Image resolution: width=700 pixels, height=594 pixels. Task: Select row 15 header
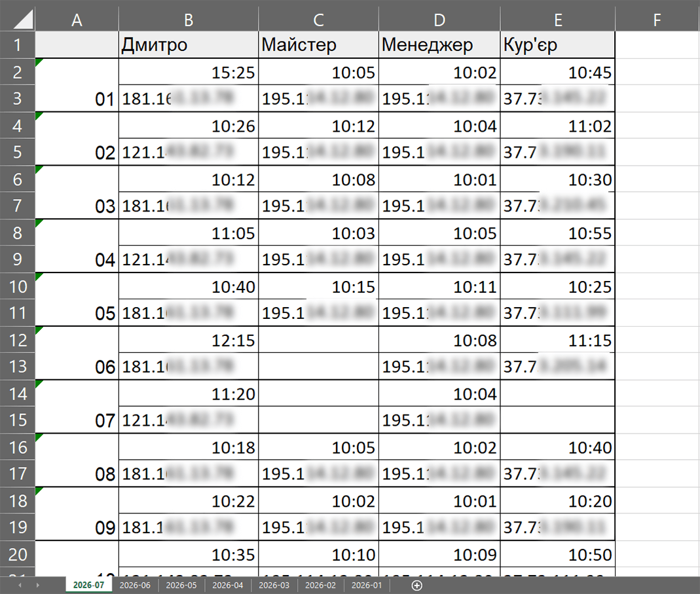(18, 420)
